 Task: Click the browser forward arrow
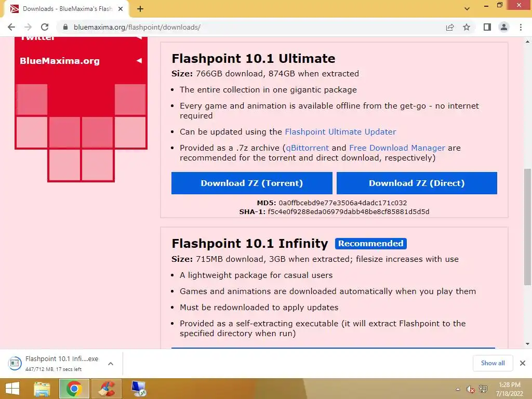pyautogui.click(x=28, y=27)
